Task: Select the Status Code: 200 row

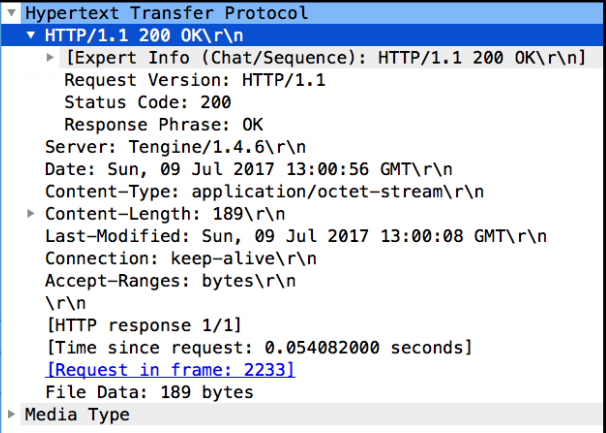Action: pyautogui.click(x=147, y=102)
